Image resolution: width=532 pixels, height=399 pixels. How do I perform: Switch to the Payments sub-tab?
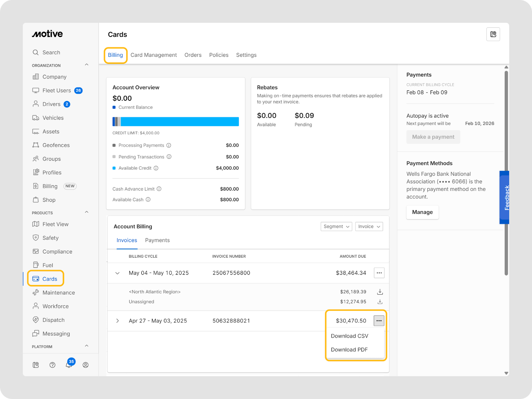click(157, 240)
